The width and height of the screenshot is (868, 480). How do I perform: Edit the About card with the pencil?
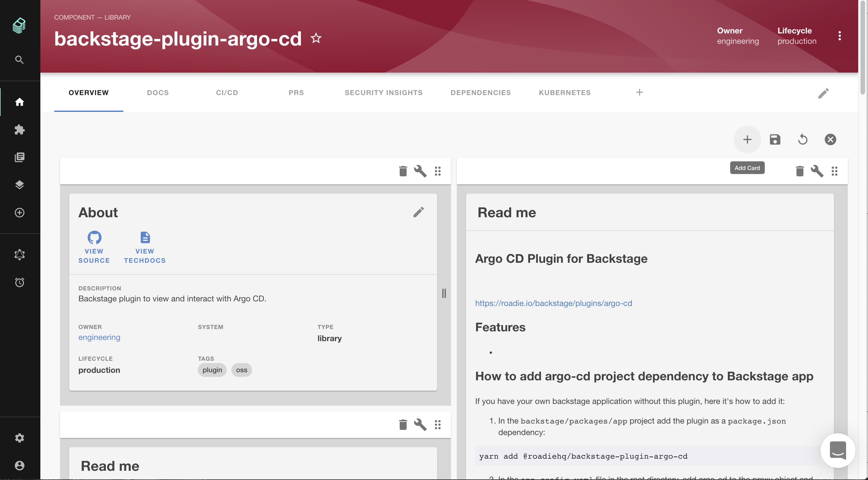(419, 212)
